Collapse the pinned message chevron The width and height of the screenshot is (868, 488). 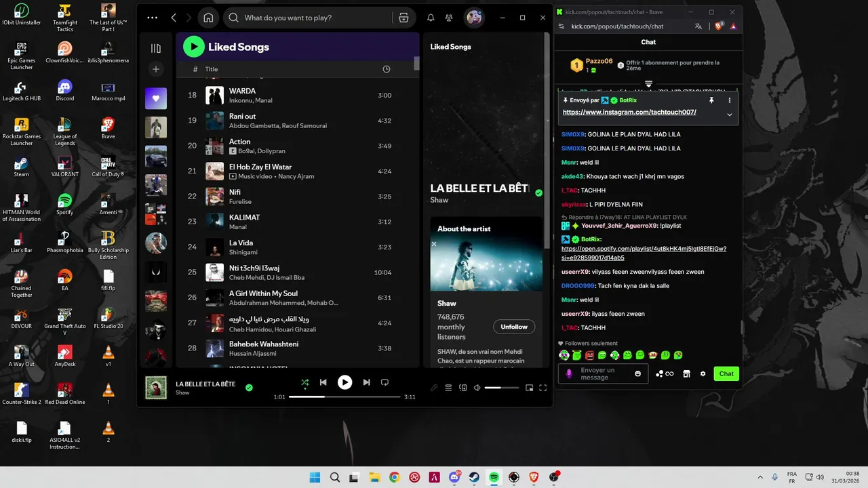(730, 115)
